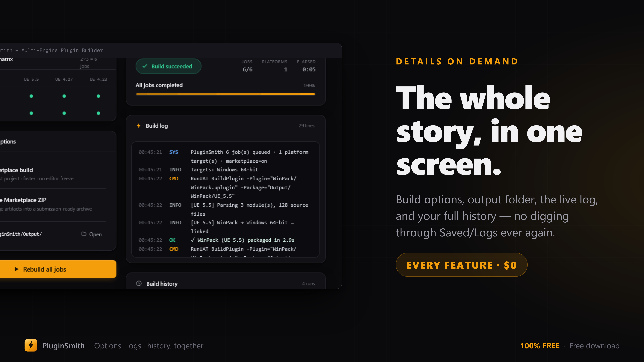Click the Rebuild all jobs button
644x362 pixels.
pos(58,269)
